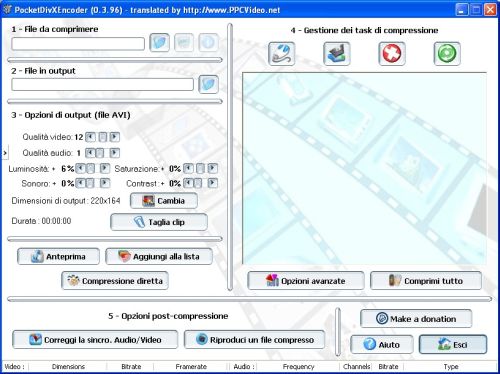The width and height of the screenshot is (500, 374).
Task: Click the greyed file info icon
Action: (208, 43)
